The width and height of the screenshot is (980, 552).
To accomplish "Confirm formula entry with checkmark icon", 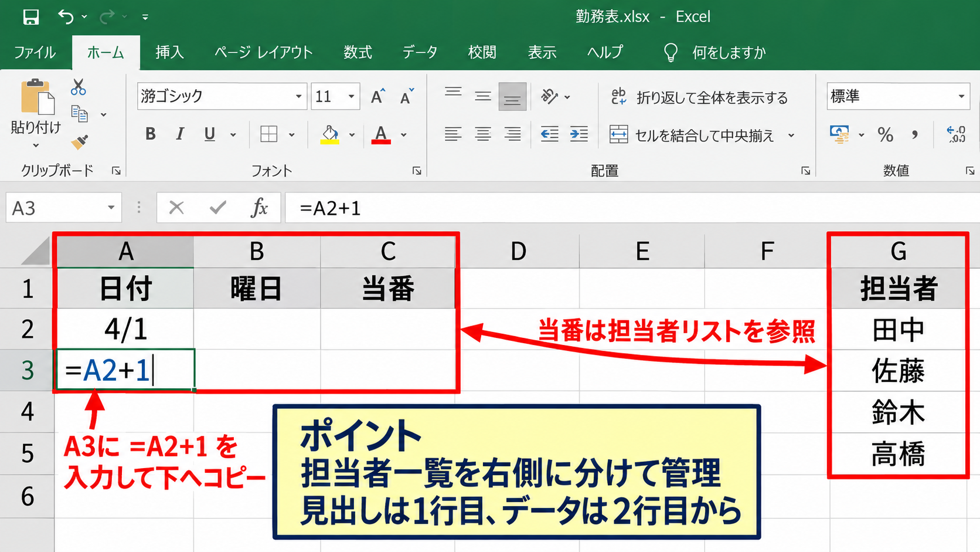I will tap(218, 208).
